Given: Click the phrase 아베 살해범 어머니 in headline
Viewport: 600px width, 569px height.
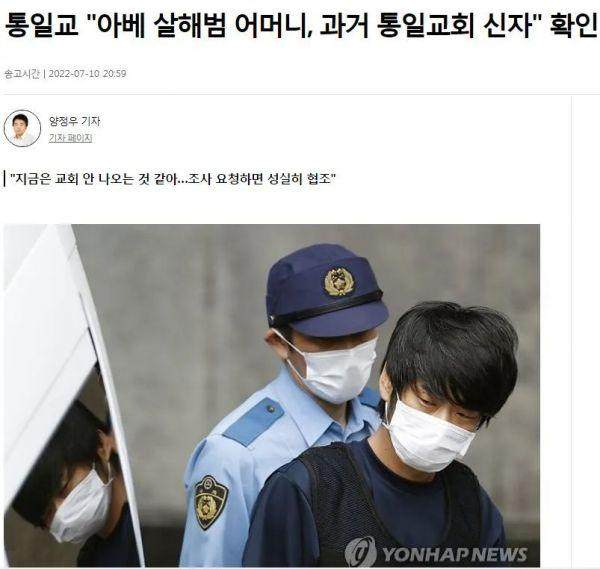Looking at the screenshot, I should coord(203,25).
